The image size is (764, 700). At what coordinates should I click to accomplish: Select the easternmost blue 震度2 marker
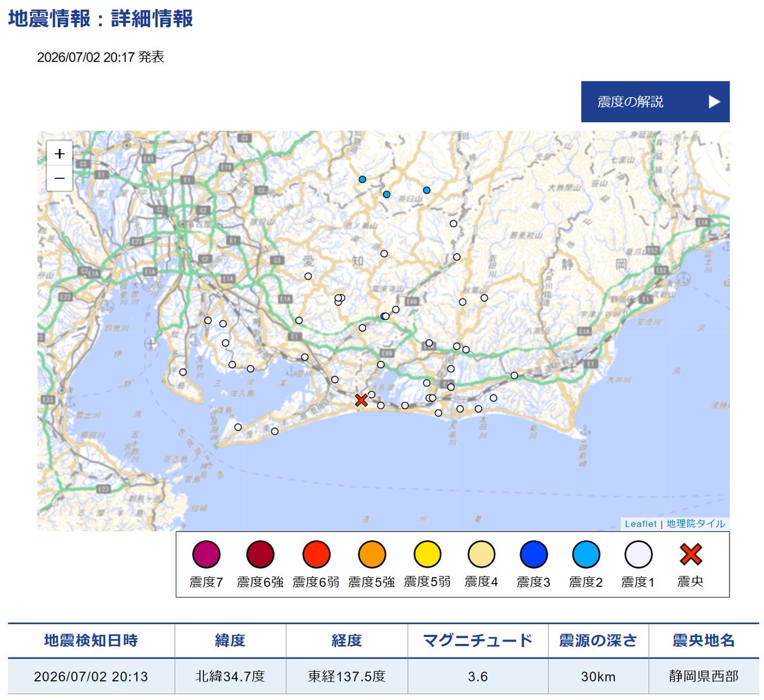pos(427,190)
